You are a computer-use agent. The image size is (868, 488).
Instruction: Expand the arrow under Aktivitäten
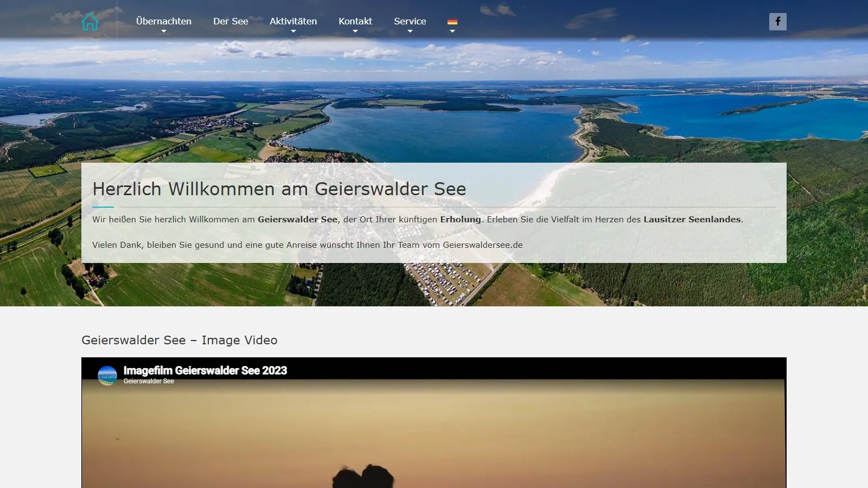pyautogui.click(x=293, y=31)
